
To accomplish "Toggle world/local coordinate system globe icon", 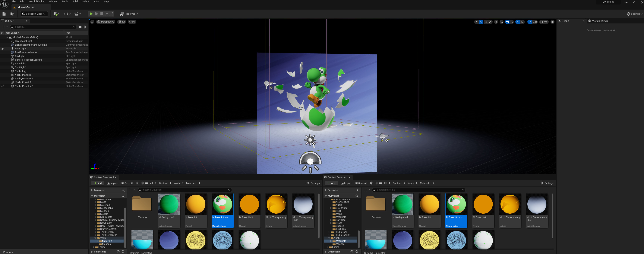I will pyautogui.click(x=496, y=22).
